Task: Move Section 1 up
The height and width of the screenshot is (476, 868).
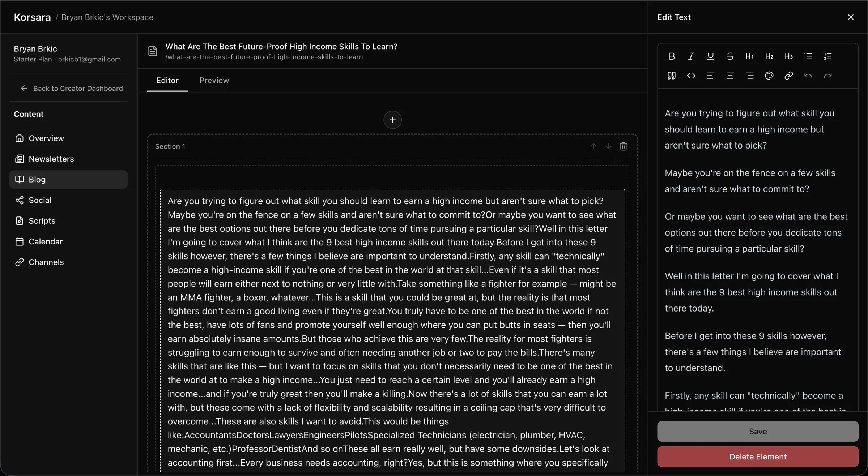Action: (x=593, y=146)
